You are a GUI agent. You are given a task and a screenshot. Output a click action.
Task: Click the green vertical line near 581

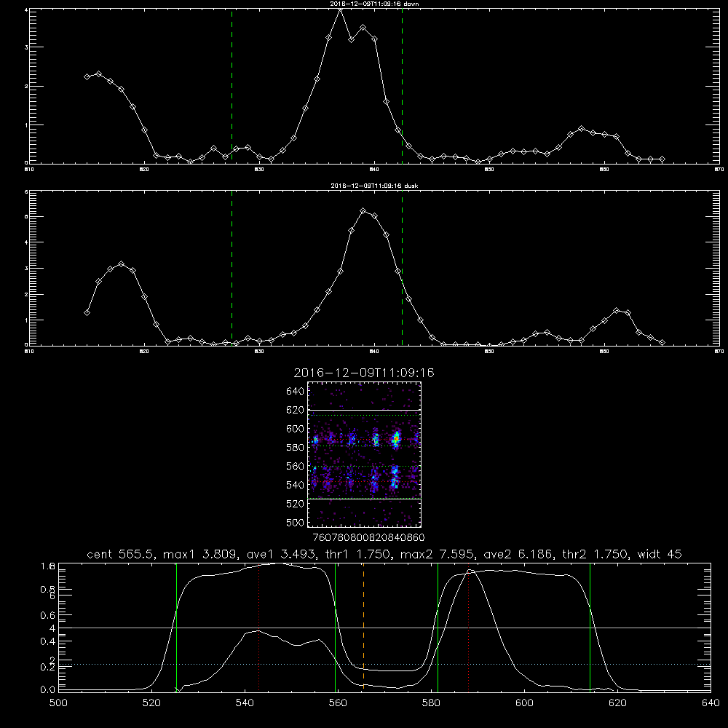[438, 627]
